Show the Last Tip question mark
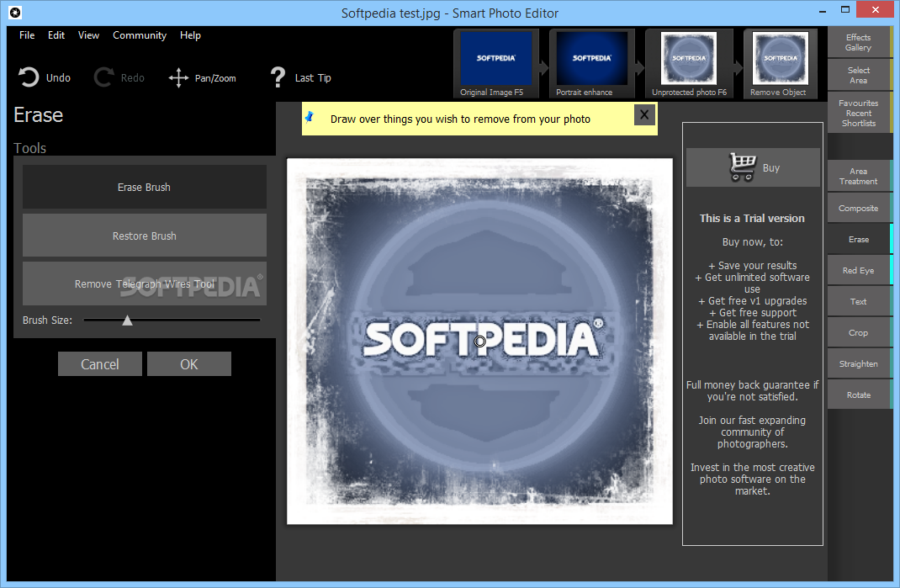Image resolution: width=900 pixels, height=588 pixels. pos(278,77)
